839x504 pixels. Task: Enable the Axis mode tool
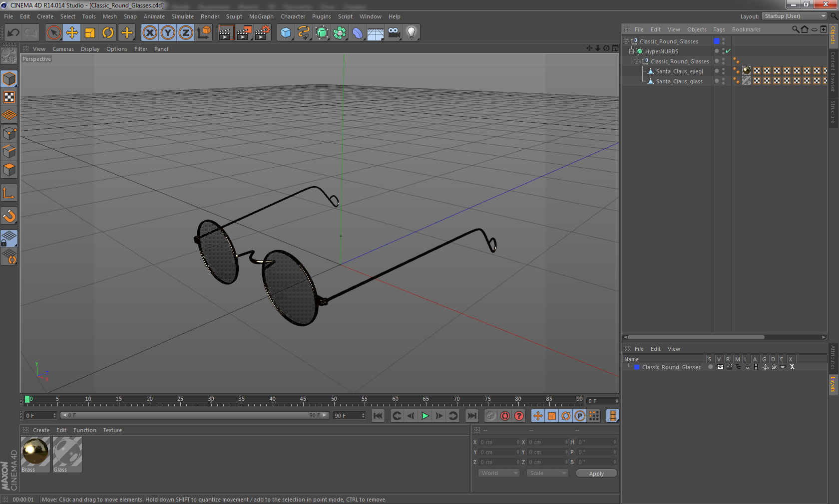(x=9, y=193)
